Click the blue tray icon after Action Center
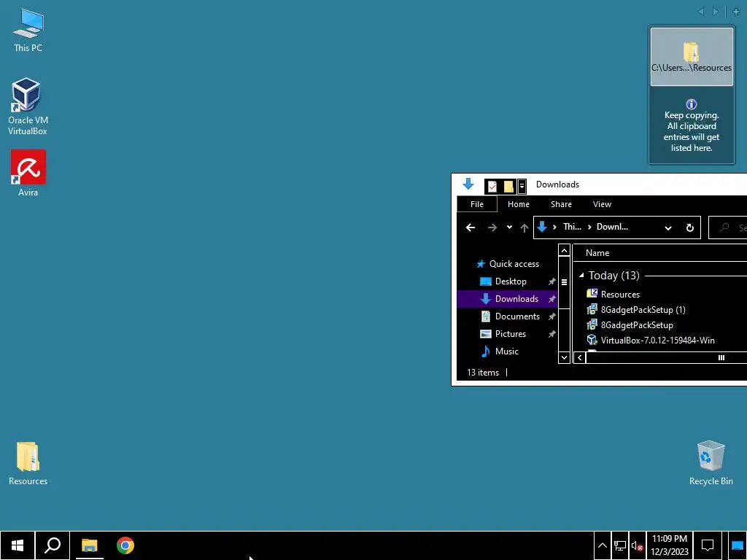The height and width of the screenshot is (560, 747). [738, 545]
